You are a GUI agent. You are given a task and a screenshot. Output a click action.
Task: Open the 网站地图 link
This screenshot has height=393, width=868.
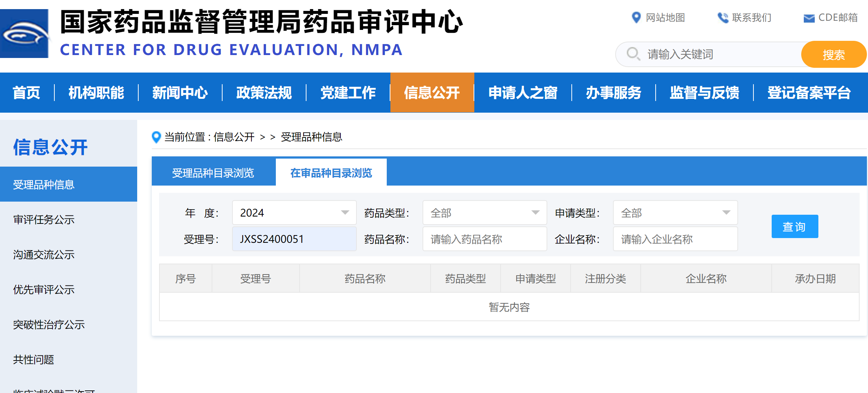point(665,17)
